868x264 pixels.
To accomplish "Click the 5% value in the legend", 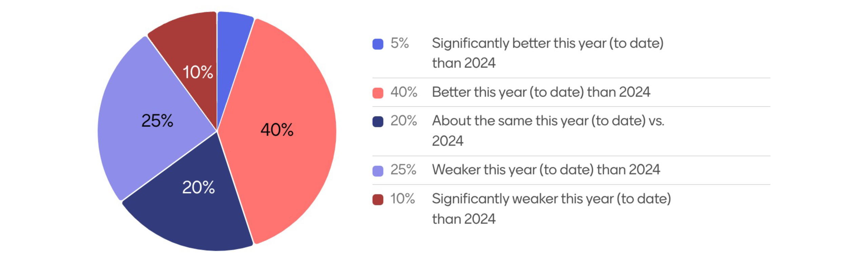I will [x=399, y=43].
